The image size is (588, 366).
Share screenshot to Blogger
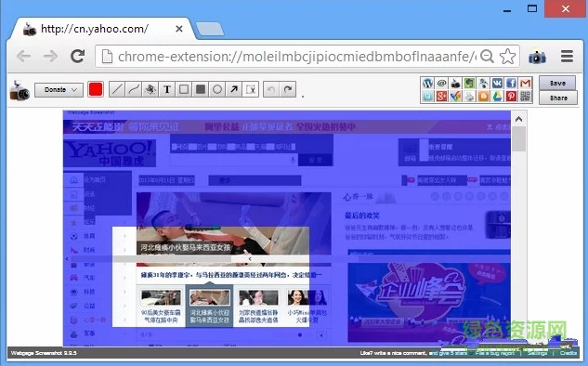click(483, 97)
